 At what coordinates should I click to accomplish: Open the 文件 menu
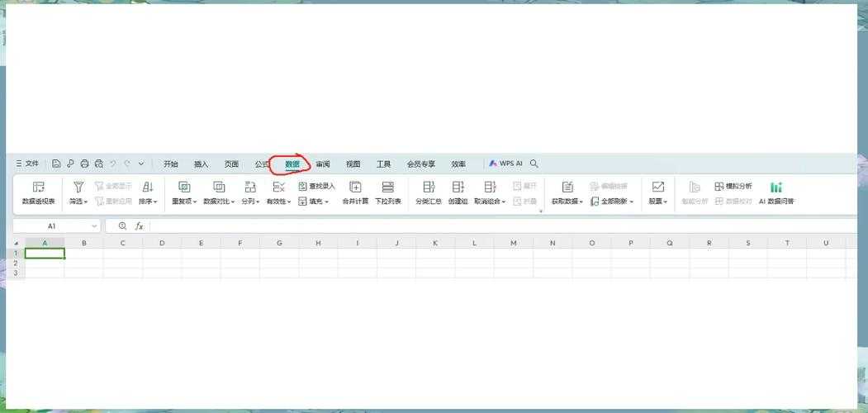tap(28, 164)
